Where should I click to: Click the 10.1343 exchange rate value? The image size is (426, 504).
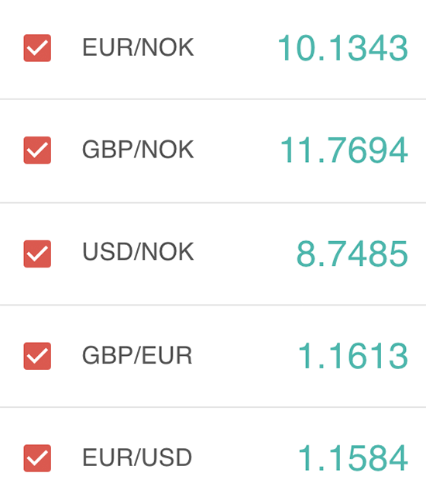(x=343, y=48)
